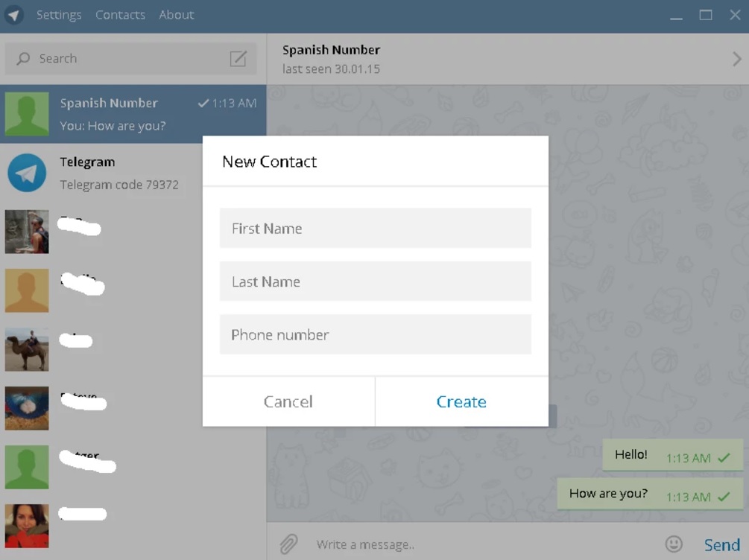The width and height of the screenshot is (749, 560).
Task: Expand chat info with right chevron arrow
Action: tap(737, 60)
